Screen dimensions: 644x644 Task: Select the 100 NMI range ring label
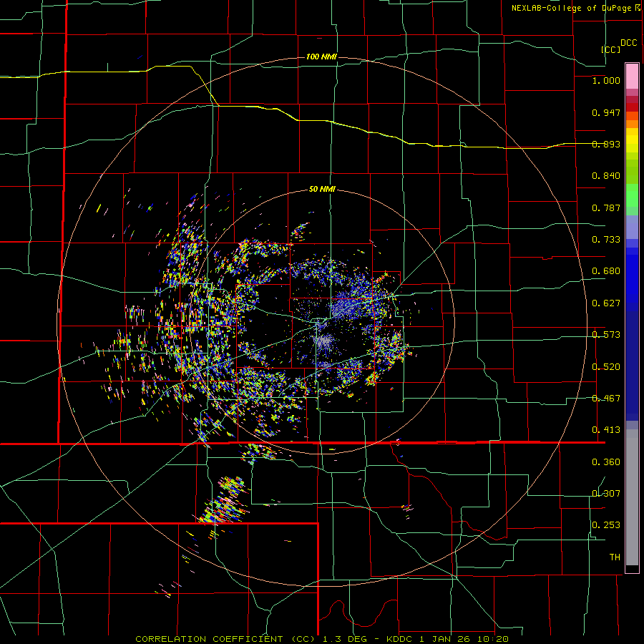[x=321, y=57]
